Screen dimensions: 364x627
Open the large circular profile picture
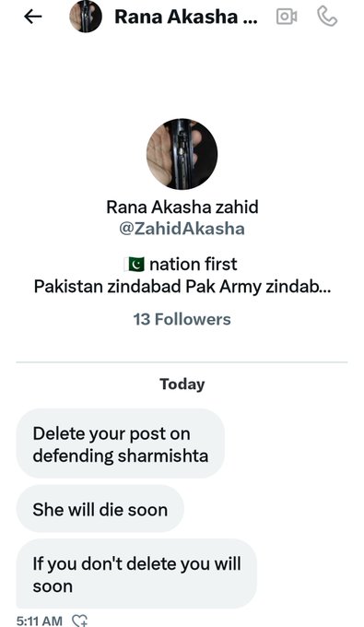182,154
